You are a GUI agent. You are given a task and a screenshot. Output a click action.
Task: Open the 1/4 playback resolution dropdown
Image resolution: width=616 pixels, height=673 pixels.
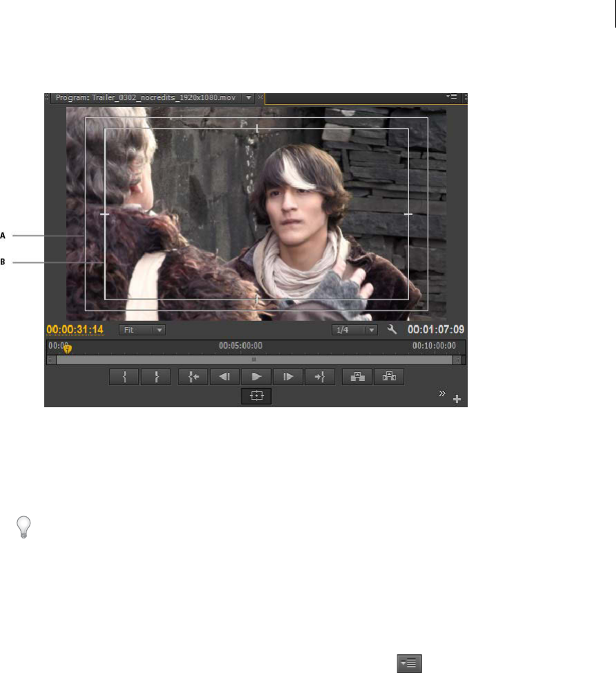tap(355, 330)
